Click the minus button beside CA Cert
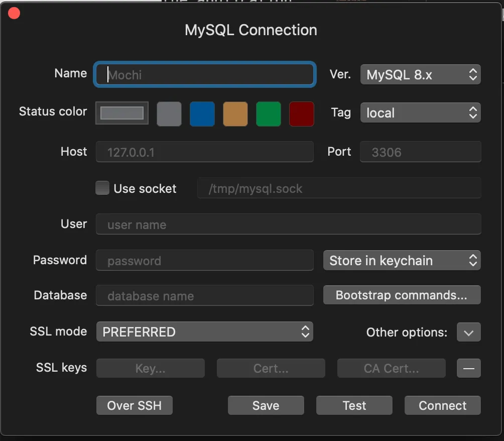Image resolution: width=504 pixels, height=441 pixels. (468, 368)
